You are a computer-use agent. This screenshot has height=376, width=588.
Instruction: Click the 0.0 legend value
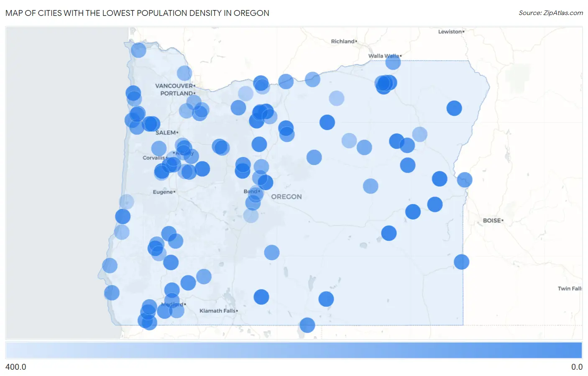577,367
